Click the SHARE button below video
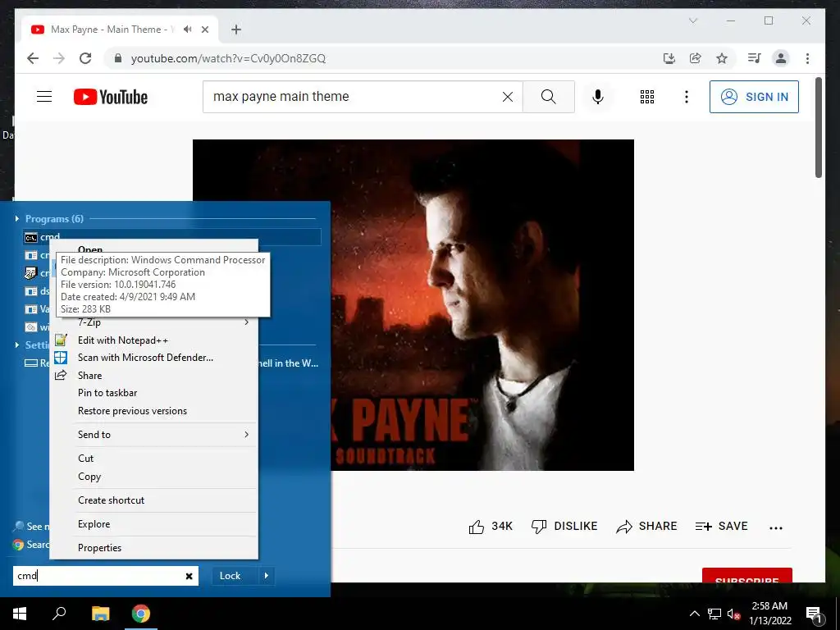Screen dimensions: 840x630 (x=646, y=527)
